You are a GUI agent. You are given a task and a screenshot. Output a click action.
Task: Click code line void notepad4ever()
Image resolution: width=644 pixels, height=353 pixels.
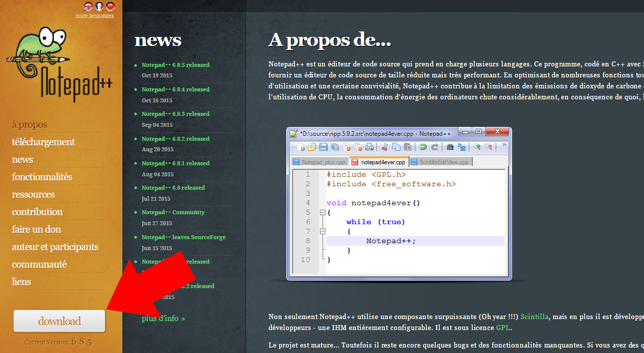(x=373, y=203)
